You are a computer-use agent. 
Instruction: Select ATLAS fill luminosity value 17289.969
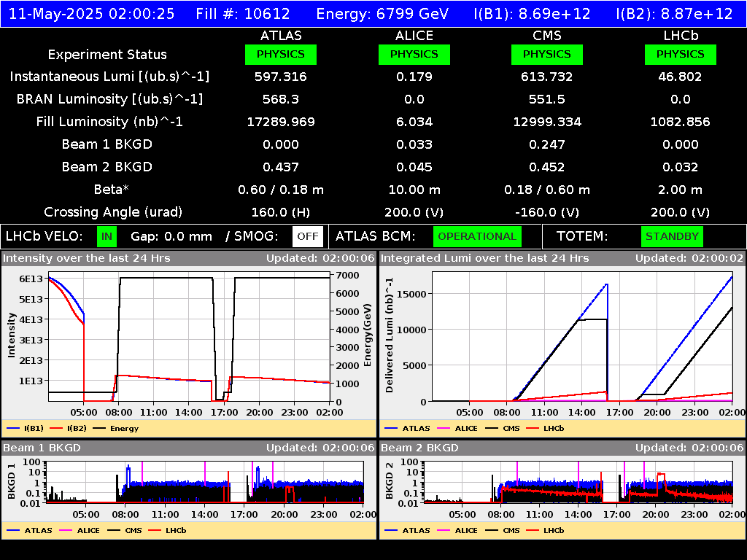(281, 122)
